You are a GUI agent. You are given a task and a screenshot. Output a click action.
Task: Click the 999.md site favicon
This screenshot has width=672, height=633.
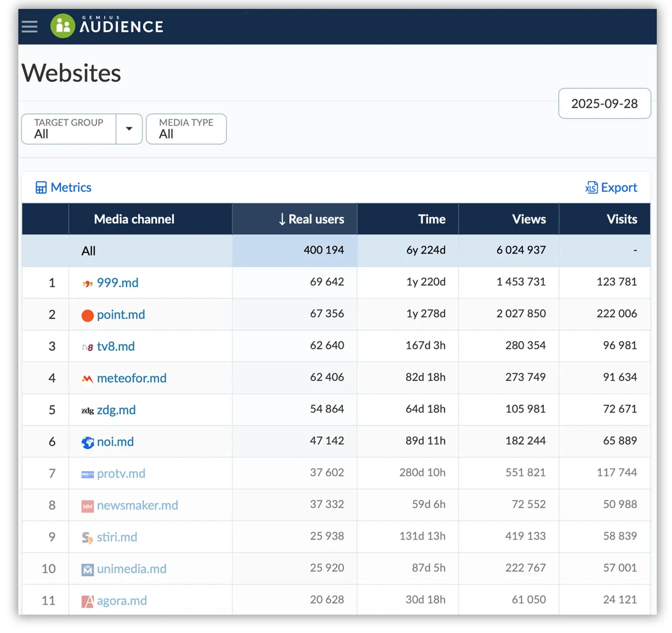(x=88, y=283)
